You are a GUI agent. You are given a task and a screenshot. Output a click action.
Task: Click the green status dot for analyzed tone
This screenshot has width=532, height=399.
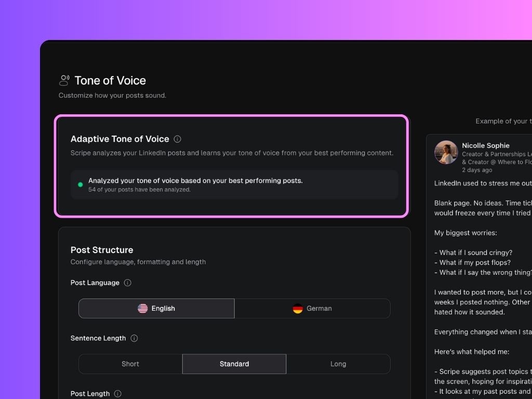[81, 184]
